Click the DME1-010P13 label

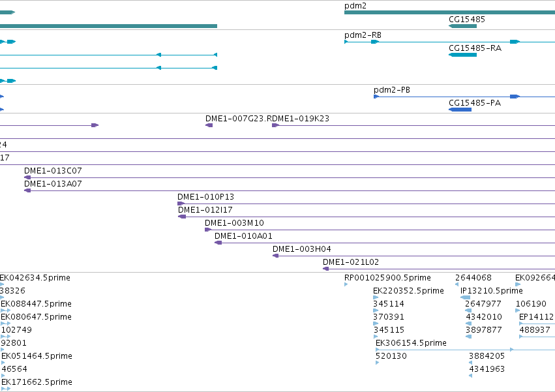(x=205, y=197)
